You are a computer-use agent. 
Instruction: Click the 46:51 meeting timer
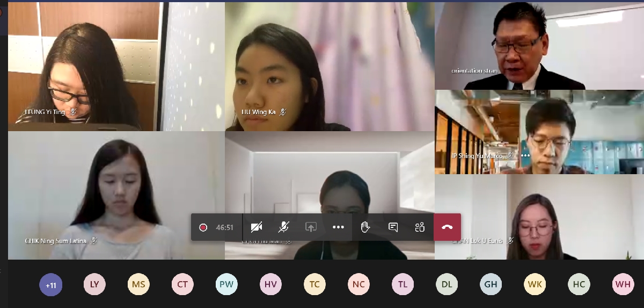pos(224,227)
